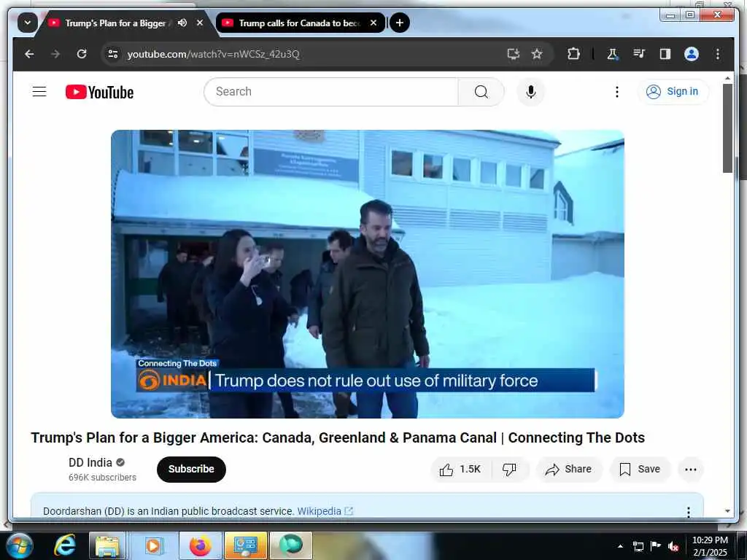Viewport: 747px width, 560px height.
Task: Open the tab search dropdown arrow
Action: [27, 23]
